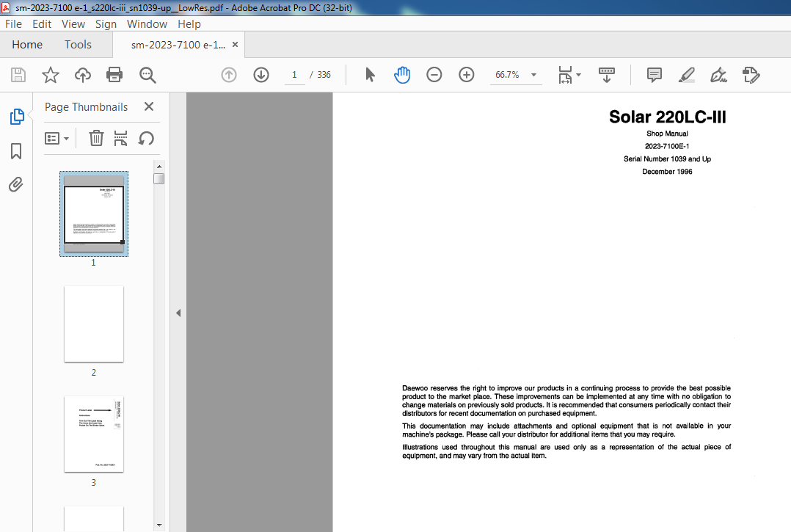Click the thumbnails scrollbar handle
Viewport: 791px width, 532px height.
(x=159, y=178)
